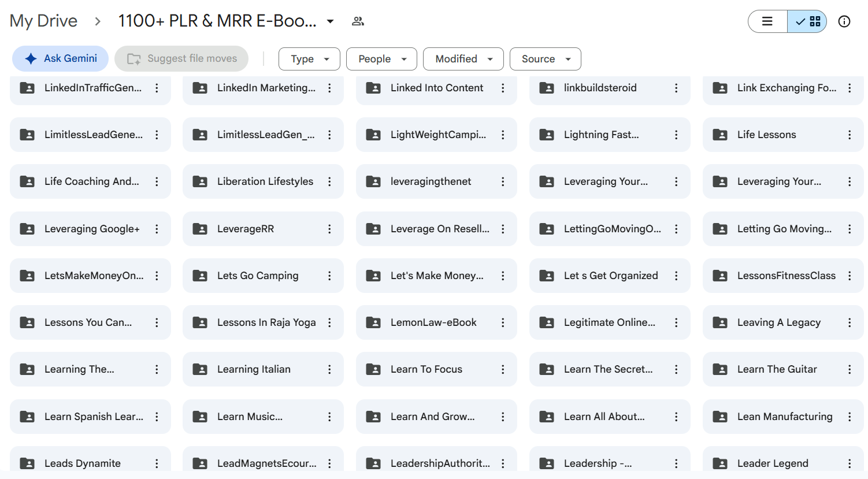Open more actions for Learn The Guitar
Viewport: 868px width, 479px height.
pos(850,369)
